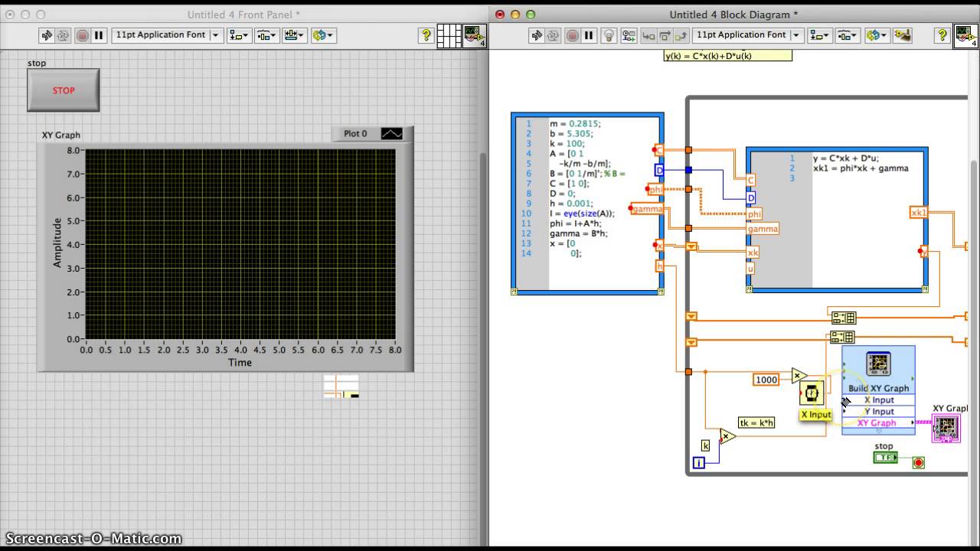Screen dimensions: 980x551
Task: Click the Y Input terminal row
Action: [879, 412]
